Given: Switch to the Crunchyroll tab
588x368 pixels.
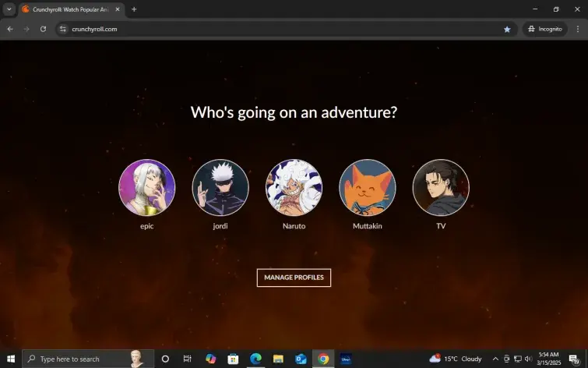Looking at the screenshot, I should coord(71,9).
